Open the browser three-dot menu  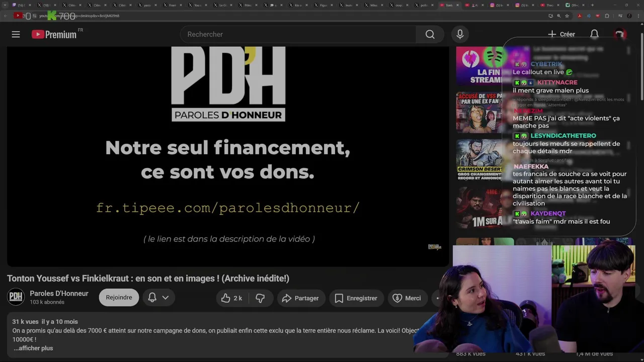(638, 16)
